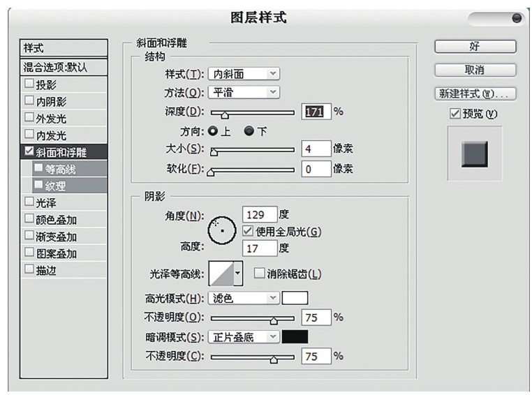Image resolution: width=532 pixels, height=395 pixels.
Task: Click the 好 button
Action: point(475,47)
